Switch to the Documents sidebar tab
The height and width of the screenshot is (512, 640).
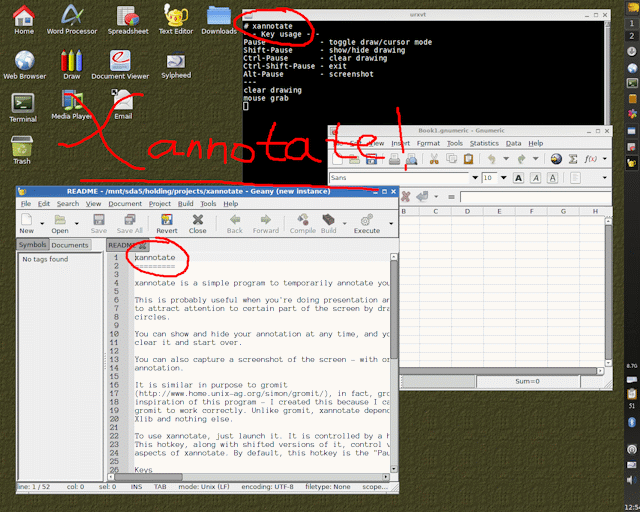point(70,245)
